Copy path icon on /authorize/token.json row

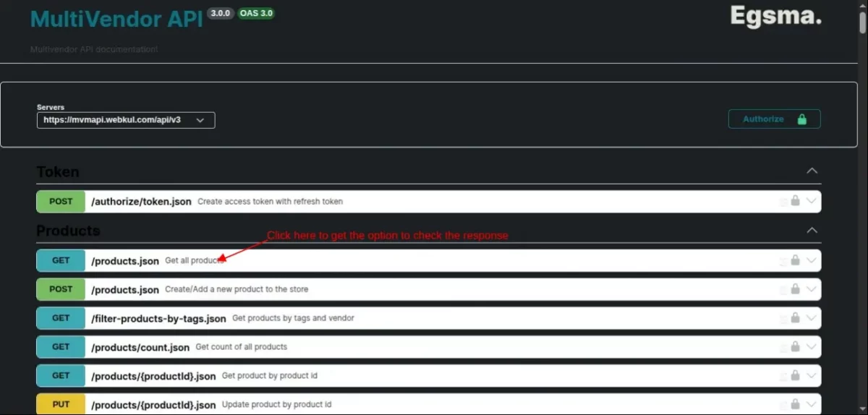tap(783, 202)
